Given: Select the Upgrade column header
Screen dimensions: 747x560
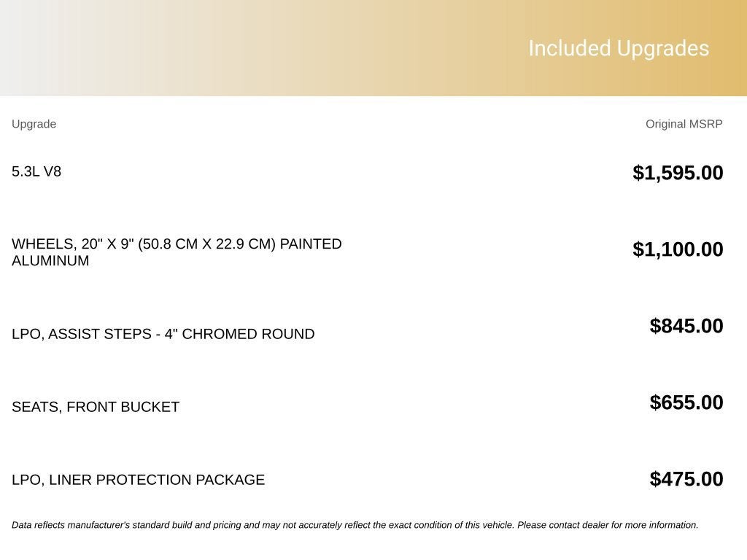Looking at the screenshot, I should [x=34, y=124].
